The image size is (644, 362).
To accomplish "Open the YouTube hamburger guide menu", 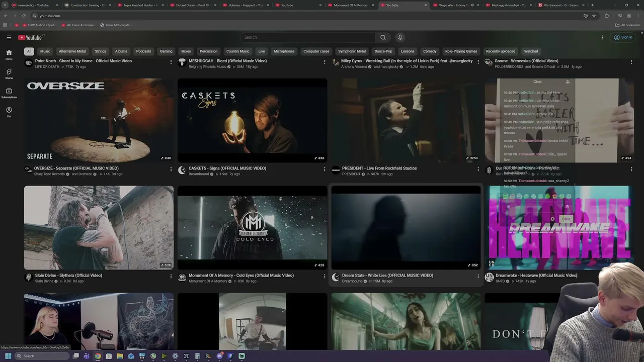I will 9,37.
